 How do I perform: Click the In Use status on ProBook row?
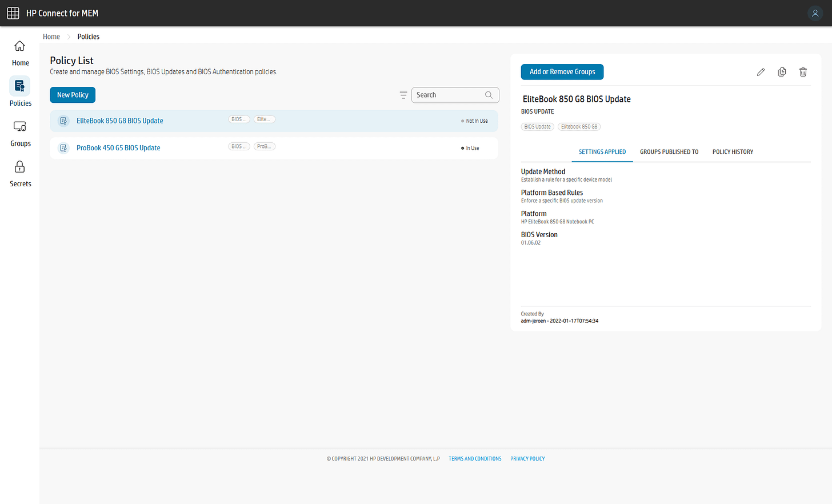coord(470,148)
